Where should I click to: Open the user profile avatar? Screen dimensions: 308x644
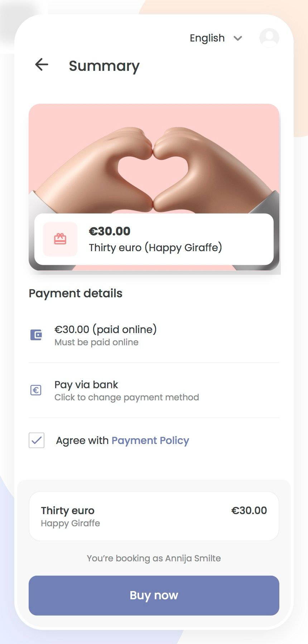(269, 38)
